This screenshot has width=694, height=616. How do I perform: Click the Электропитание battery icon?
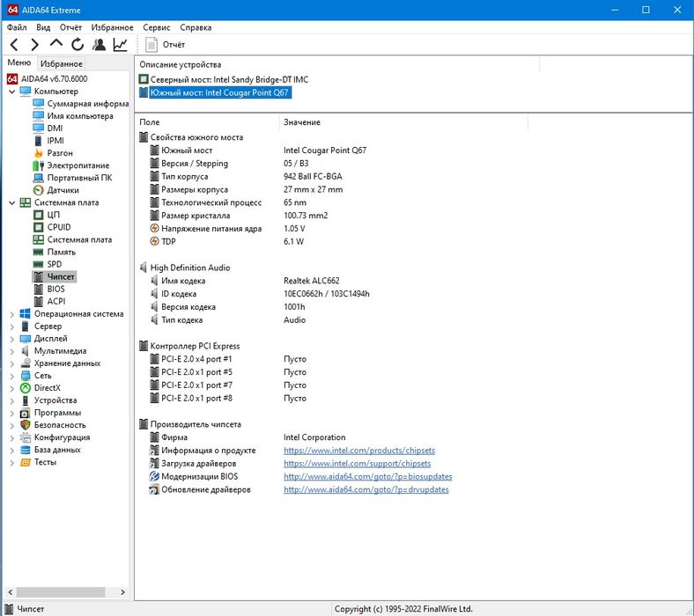tap(39, 165)
